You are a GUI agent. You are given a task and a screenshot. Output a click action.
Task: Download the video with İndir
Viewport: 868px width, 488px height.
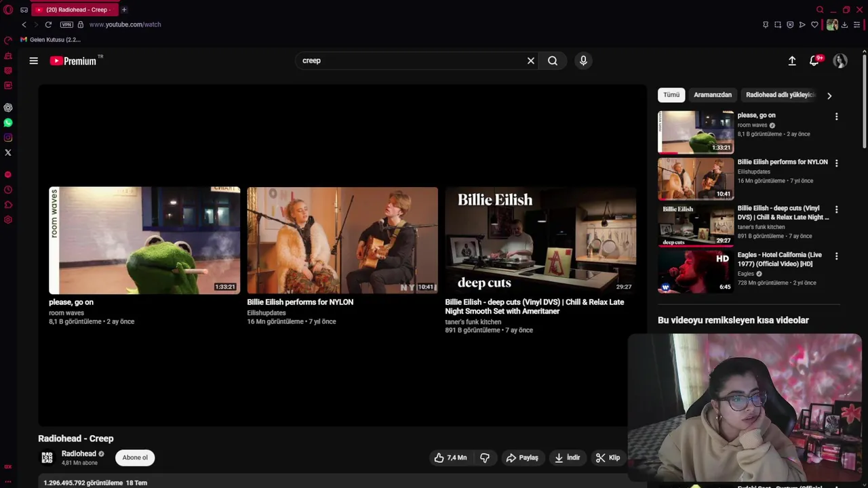tap(567, 457)
